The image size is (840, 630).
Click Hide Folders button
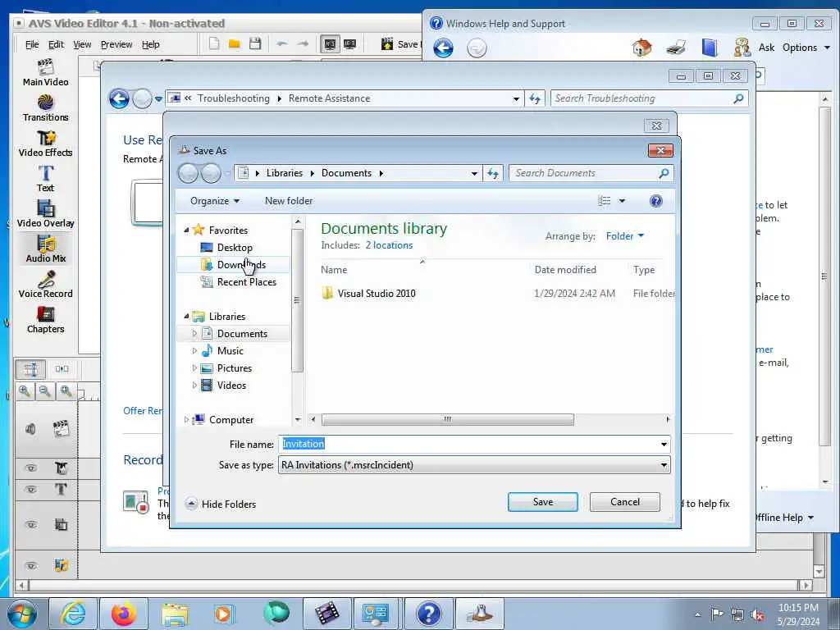[x=221, y=504]
